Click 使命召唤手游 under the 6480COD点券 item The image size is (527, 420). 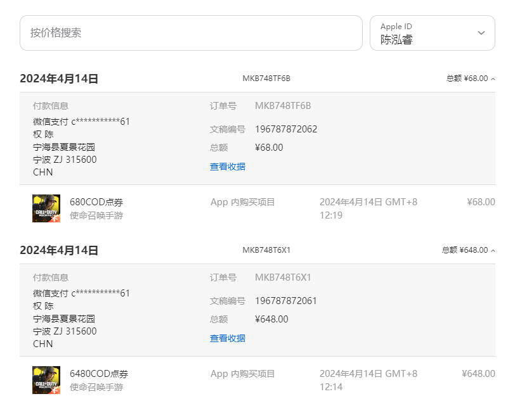click(x=96, y=387)
